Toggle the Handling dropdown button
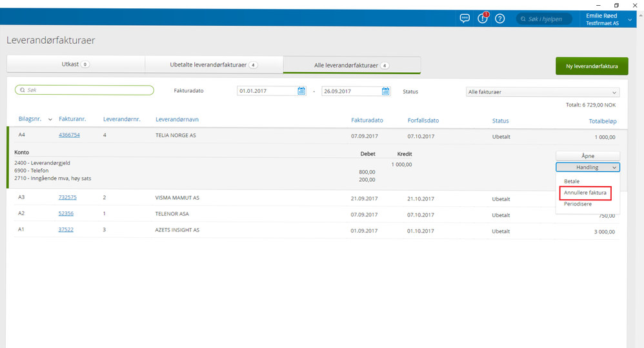This screenshot has height=348, width=644. coord(588,168)
